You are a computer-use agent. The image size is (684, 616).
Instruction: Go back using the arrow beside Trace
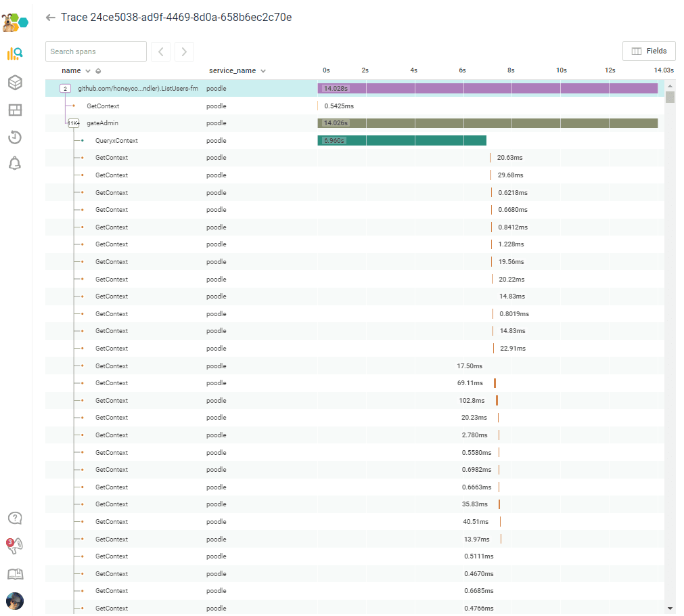point(50,18)
